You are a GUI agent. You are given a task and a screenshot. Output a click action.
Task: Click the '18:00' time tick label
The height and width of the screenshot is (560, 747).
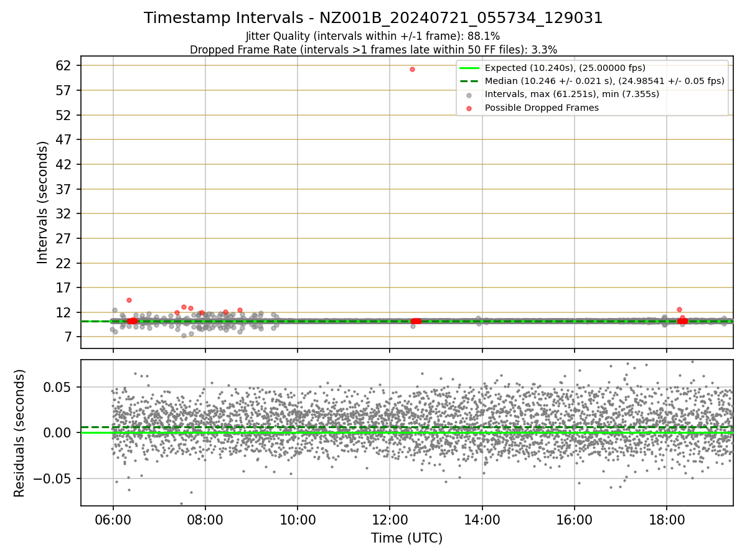667,519
